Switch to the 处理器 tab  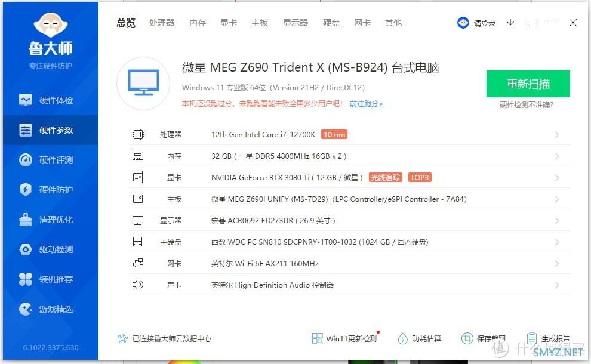[x=162, y=23]
